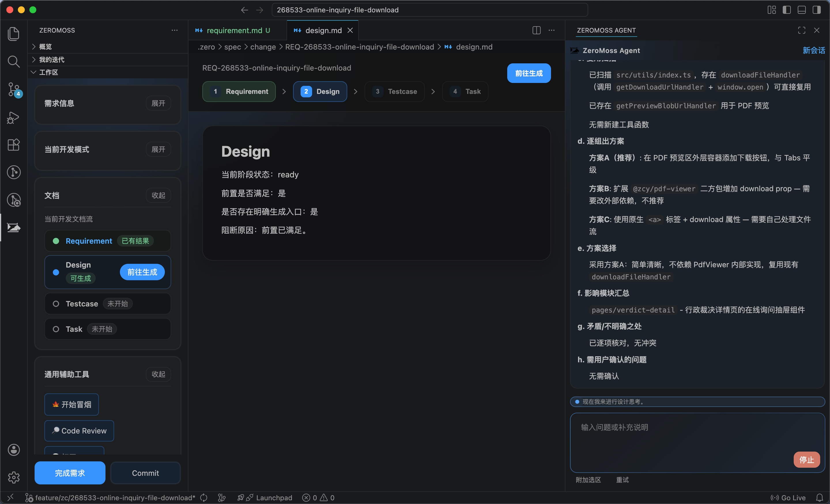
Task: Maximize the ZeroMoss Agent panel
Action: pyautogui.click(x=802, y=30)
